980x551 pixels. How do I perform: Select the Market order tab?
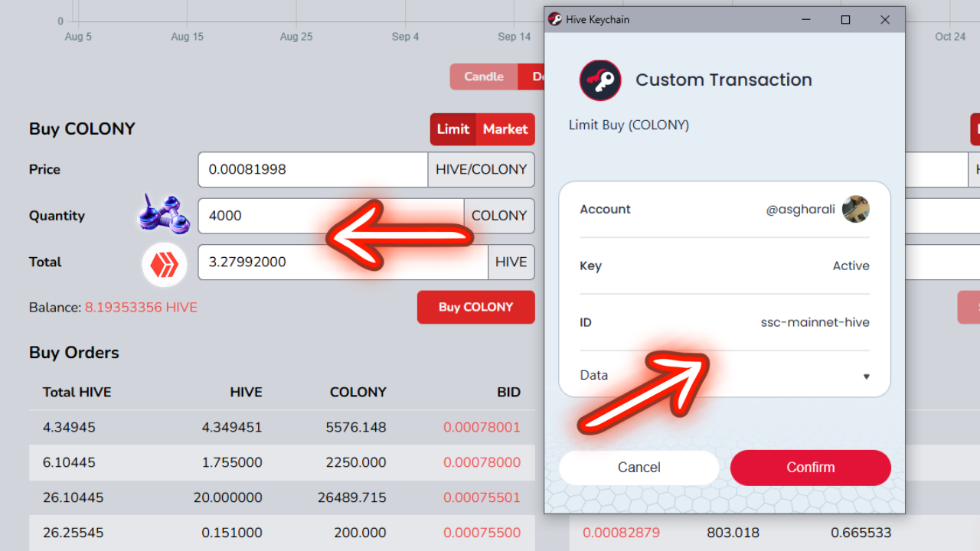(x=505, y=129)
